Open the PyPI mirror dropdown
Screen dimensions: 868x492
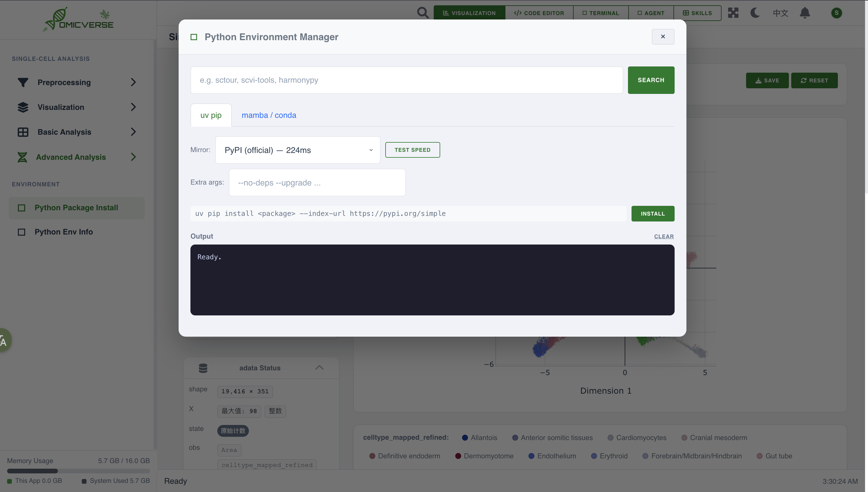298,150
